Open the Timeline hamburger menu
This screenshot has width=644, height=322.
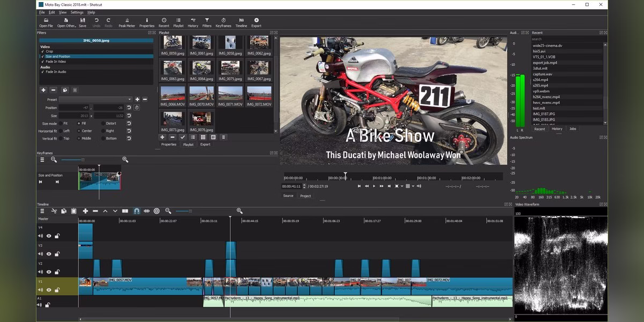[42, 211]
